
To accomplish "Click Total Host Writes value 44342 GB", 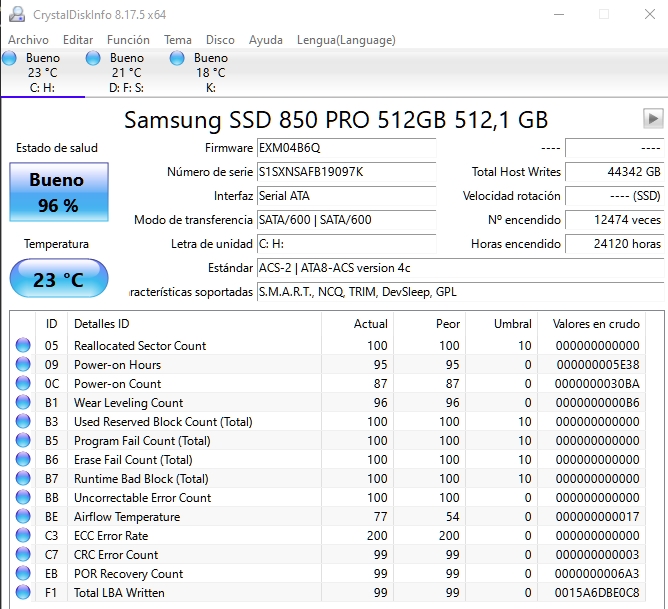I will [x=614, y=172].
